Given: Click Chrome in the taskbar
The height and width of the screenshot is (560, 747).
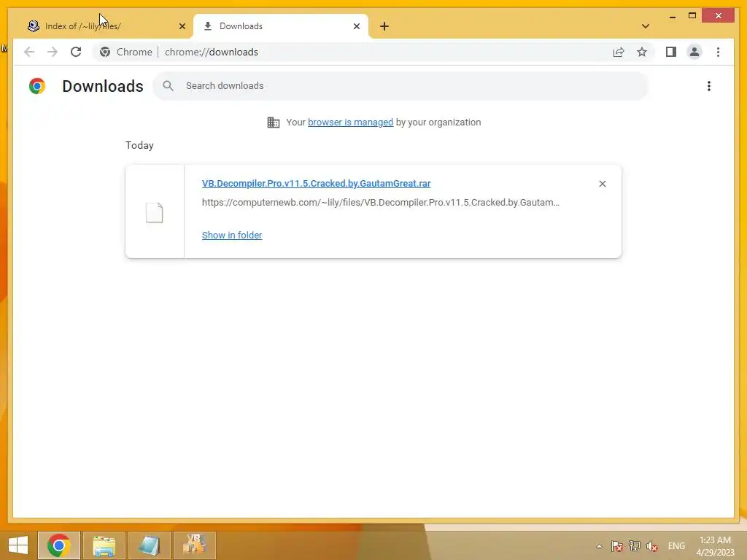Looking at the screenshot, I should (x=58, y=545).
